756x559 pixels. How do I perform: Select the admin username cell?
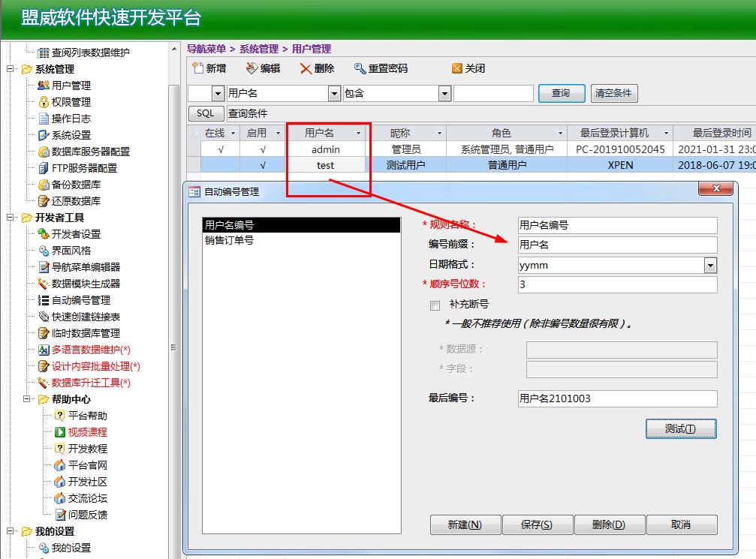point(326,149)
